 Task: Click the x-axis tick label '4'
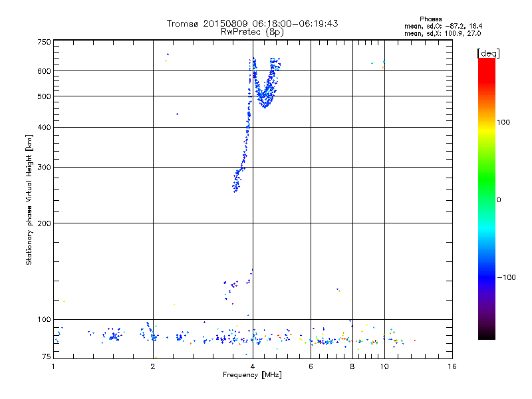(x=253, y=366)
